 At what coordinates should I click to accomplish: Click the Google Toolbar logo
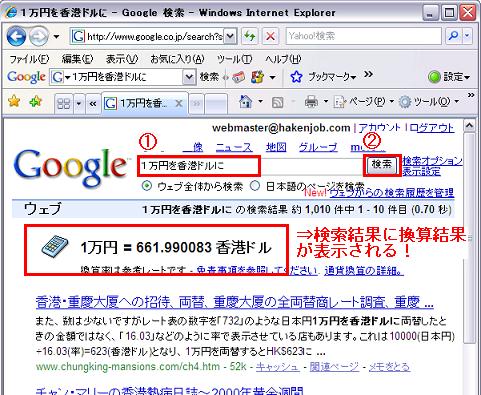pos(26,77)
